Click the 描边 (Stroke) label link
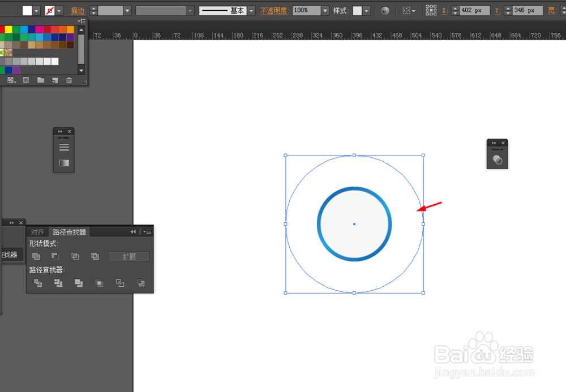 (x=78, y=11)
